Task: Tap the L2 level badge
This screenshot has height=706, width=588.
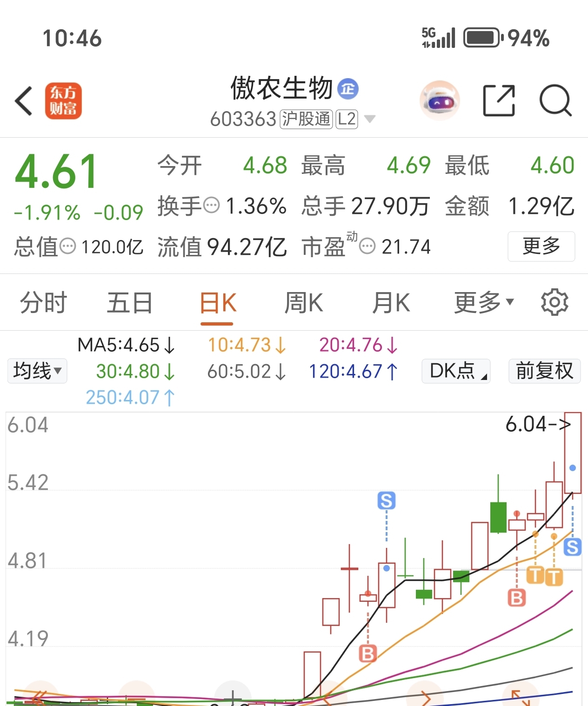Action: pos(347,119)
